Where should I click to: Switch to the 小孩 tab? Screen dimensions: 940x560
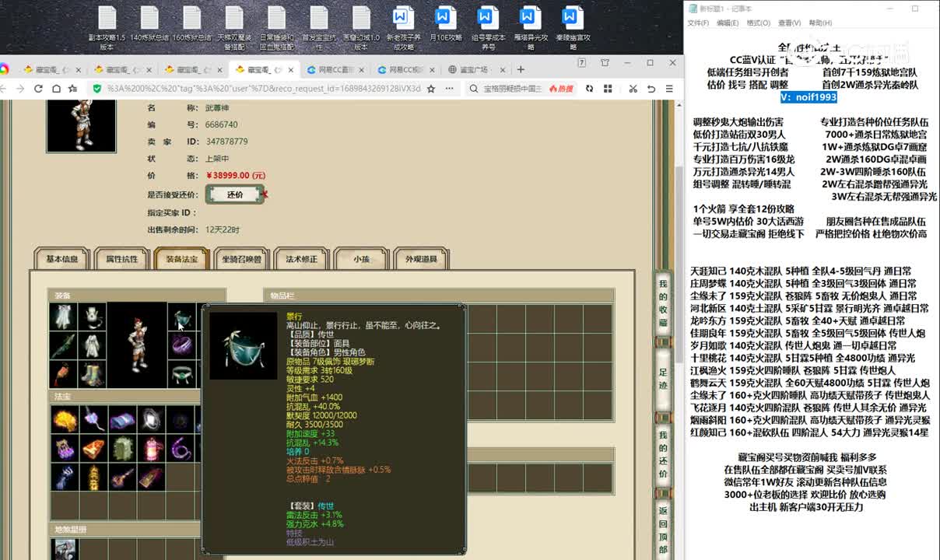361,259
